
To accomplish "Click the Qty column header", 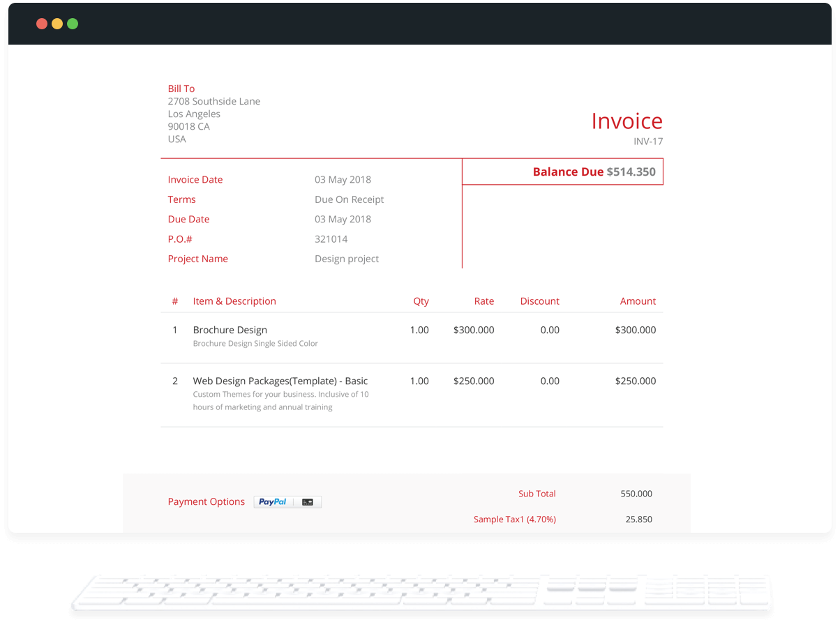I will point(421,301).
